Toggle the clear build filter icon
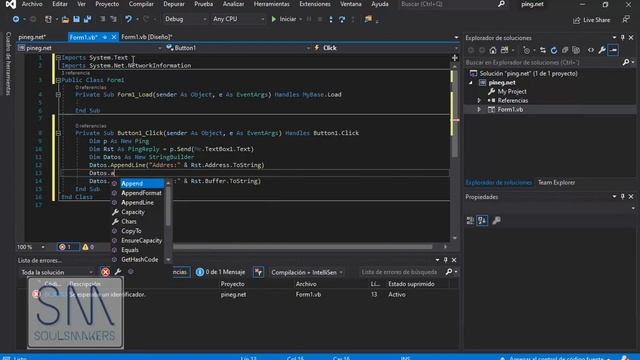 coord(258,272)
